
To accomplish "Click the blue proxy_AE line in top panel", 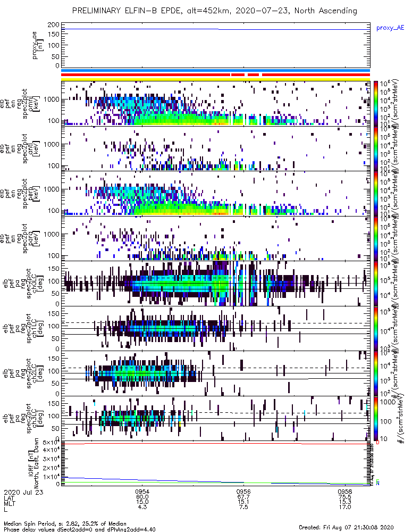I will click(x=215, y=29).
